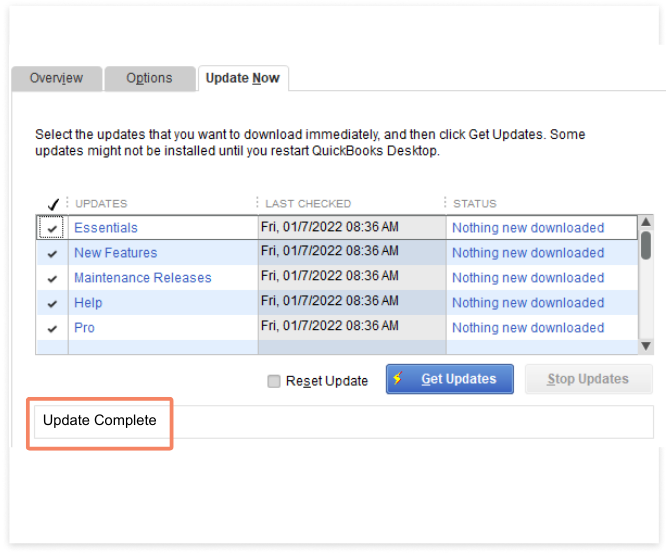Toggle the Help update checkmark
Screen dimensions: 668x553
(x=52, y=303)
